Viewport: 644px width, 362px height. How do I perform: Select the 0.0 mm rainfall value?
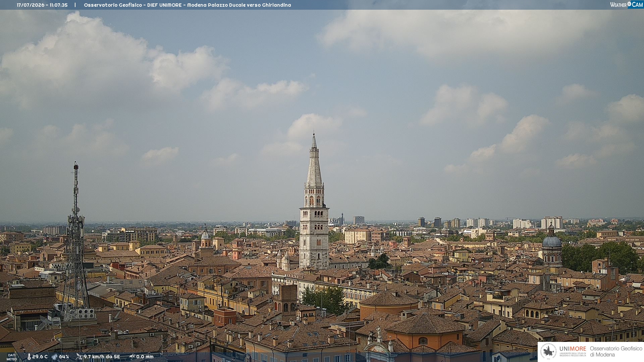tap(145, 357)
